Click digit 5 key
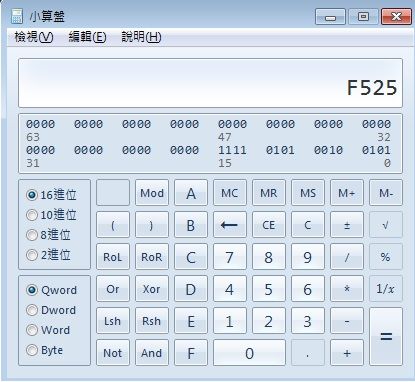This screenshot has width=415, height=382. tap(269, 289)
